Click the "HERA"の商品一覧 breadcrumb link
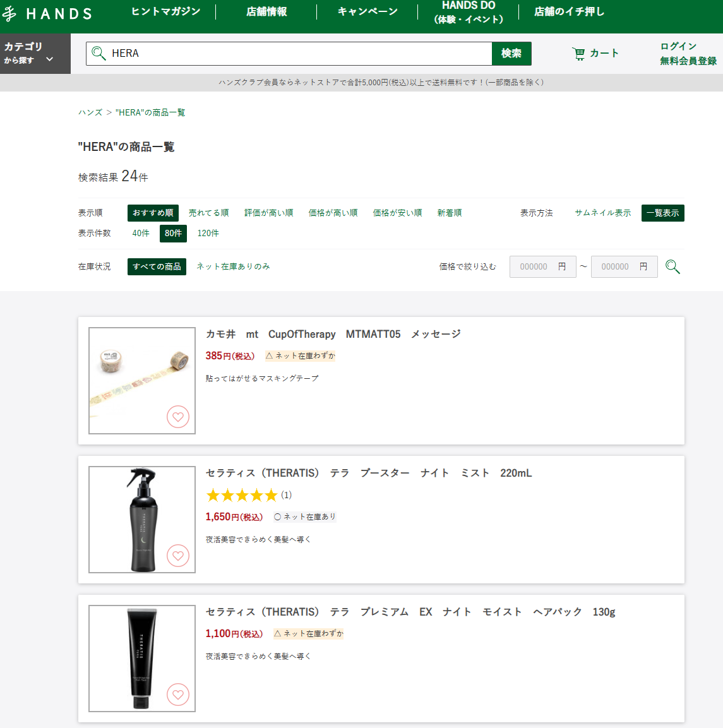This screenshot has height=728, width=723. coord(150,112)
